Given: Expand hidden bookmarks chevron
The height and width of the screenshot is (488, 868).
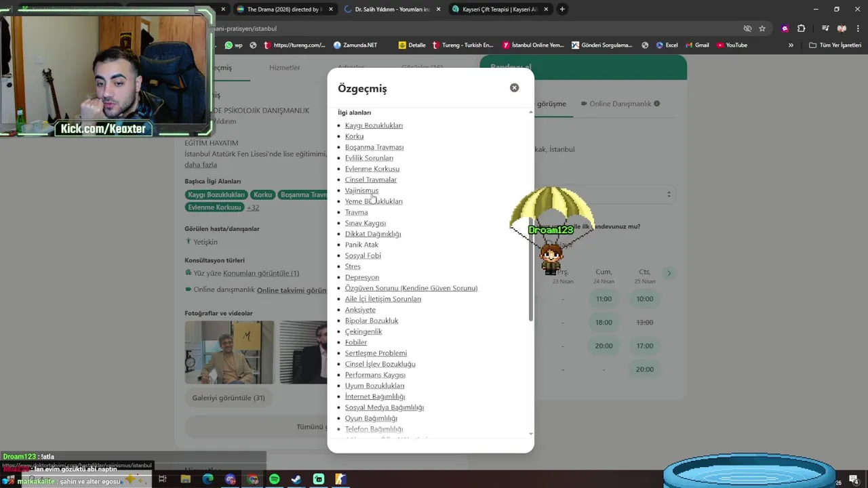Looking at the screenshot, I should point(791,45).
